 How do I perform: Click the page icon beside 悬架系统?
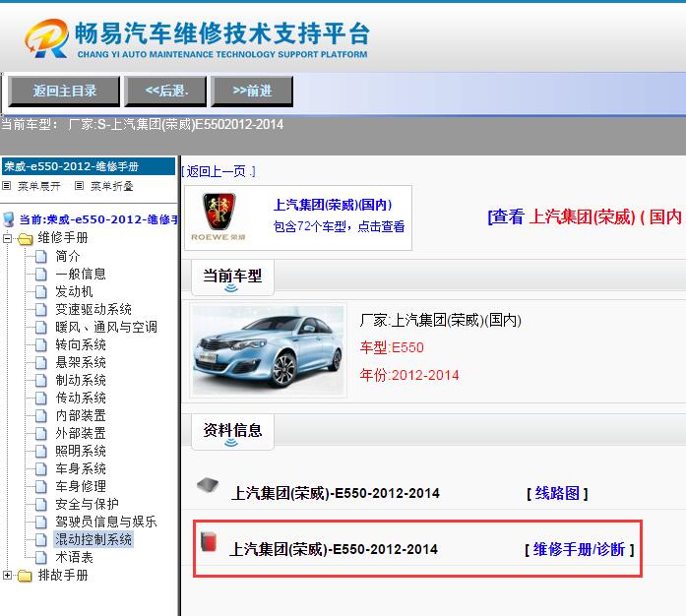[41, 363]
